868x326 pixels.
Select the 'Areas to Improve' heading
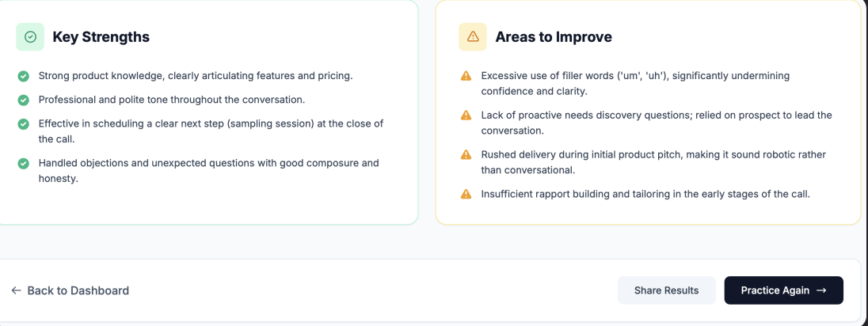pyautogui.click(x=553, y=37)
